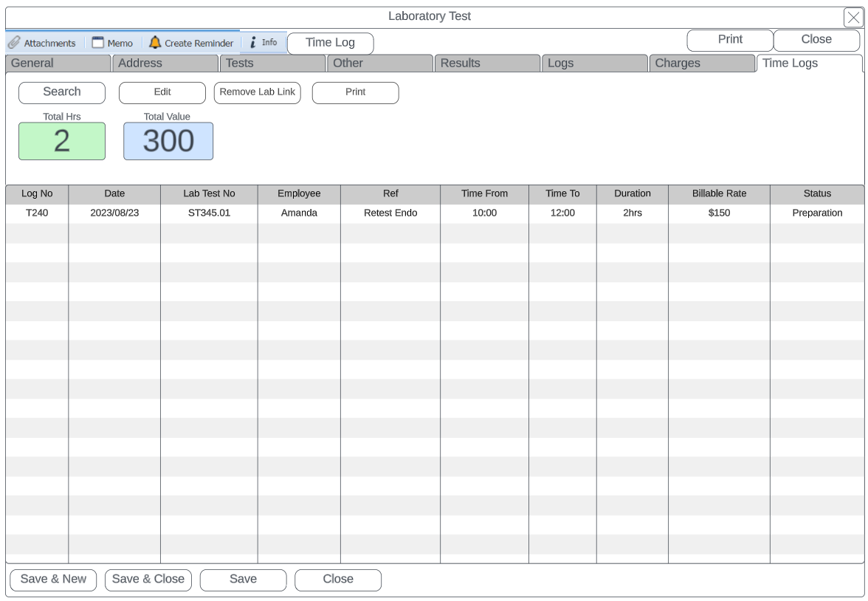Viewport: 868px width, 601px height.
Task: Open the Charges tab
Action: 702,63
